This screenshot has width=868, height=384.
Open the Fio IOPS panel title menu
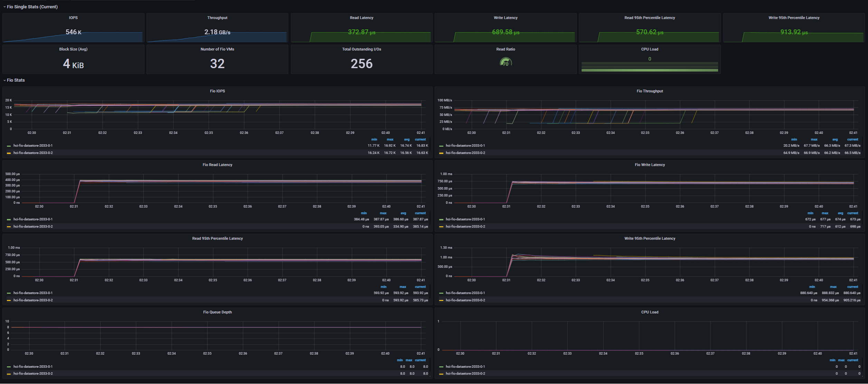(217, 91)
